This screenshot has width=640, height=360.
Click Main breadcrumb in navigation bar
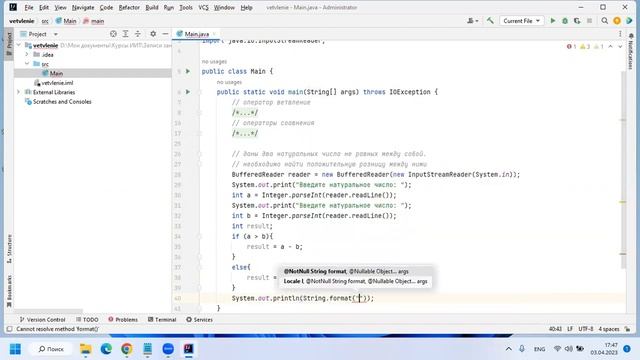coord(66,21)
